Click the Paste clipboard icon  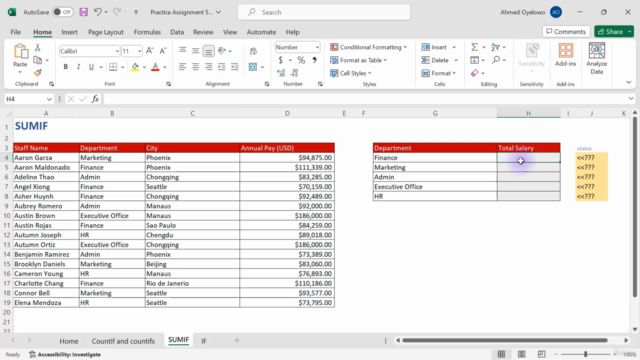coord(20,52)
